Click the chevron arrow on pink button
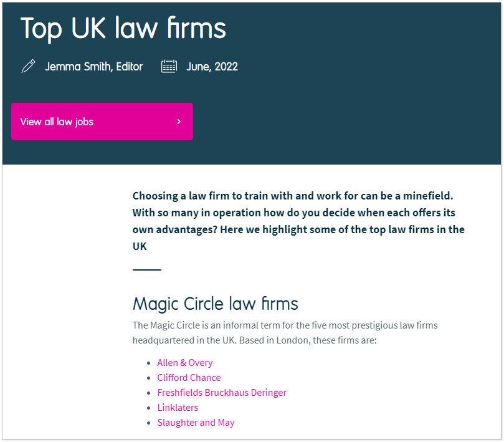504x442 pixels. pos(179,122)
